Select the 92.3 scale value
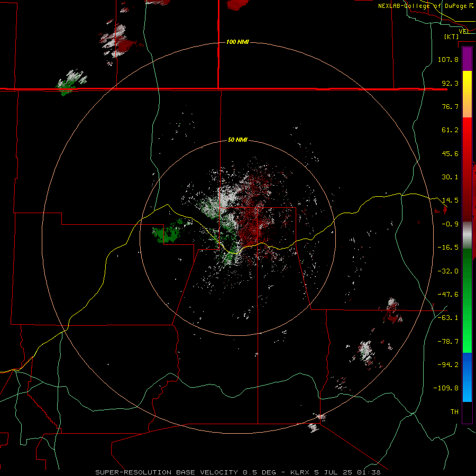476x476 pixels. pos(450,83)
